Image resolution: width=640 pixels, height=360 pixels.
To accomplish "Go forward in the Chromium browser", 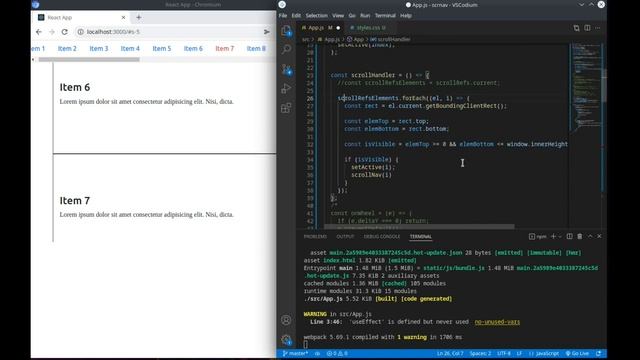I will tap(52, 32).
